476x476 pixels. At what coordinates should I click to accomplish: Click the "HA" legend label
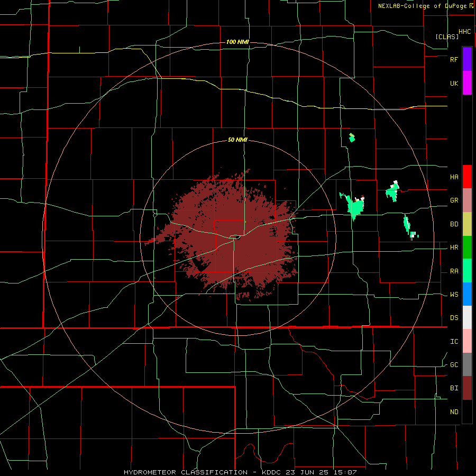click(454, 177)
